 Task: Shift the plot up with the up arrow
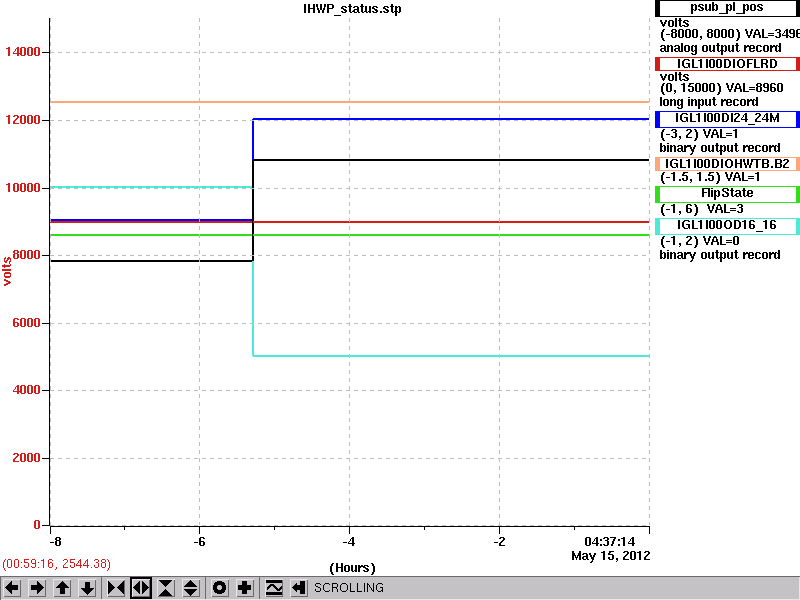point(63,588)
